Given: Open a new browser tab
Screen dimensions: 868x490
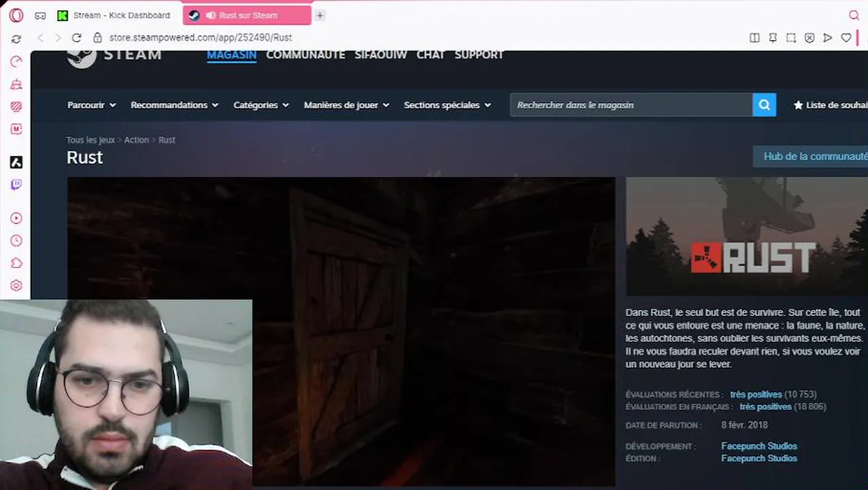Looking at the screenshot, I should [x=320, y=15].
